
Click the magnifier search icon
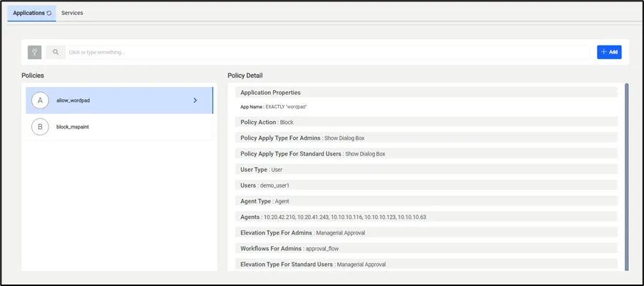pos(56,52)
